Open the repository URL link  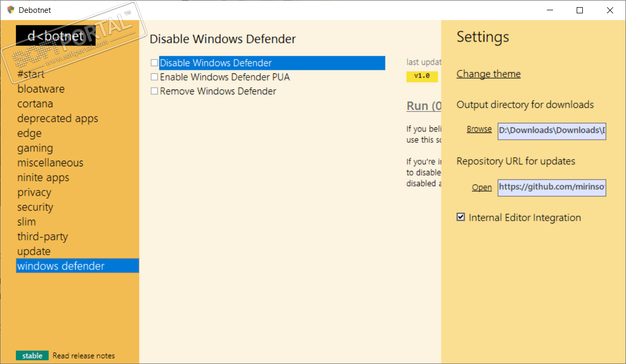(x=482, y=187)
